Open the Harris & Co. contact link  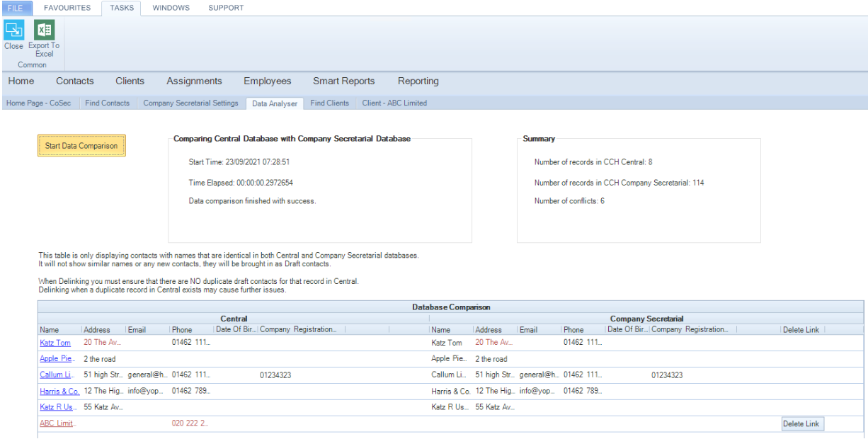coord(59,392)
